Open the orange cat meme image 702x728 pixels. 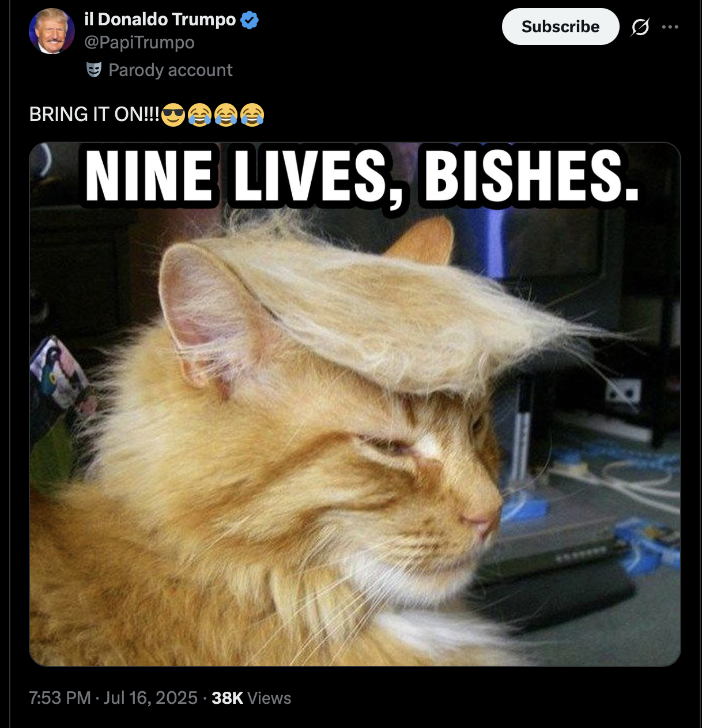355,404
